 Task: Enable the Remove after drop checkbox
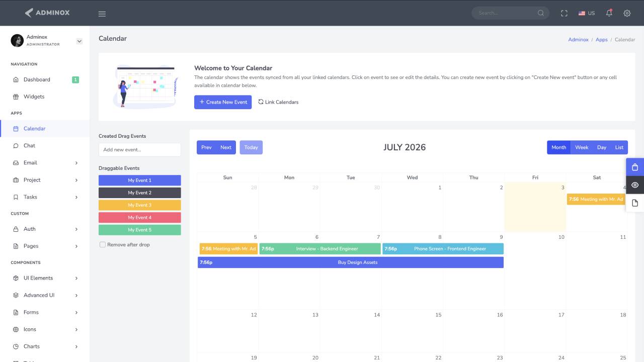tap(103, 245)
